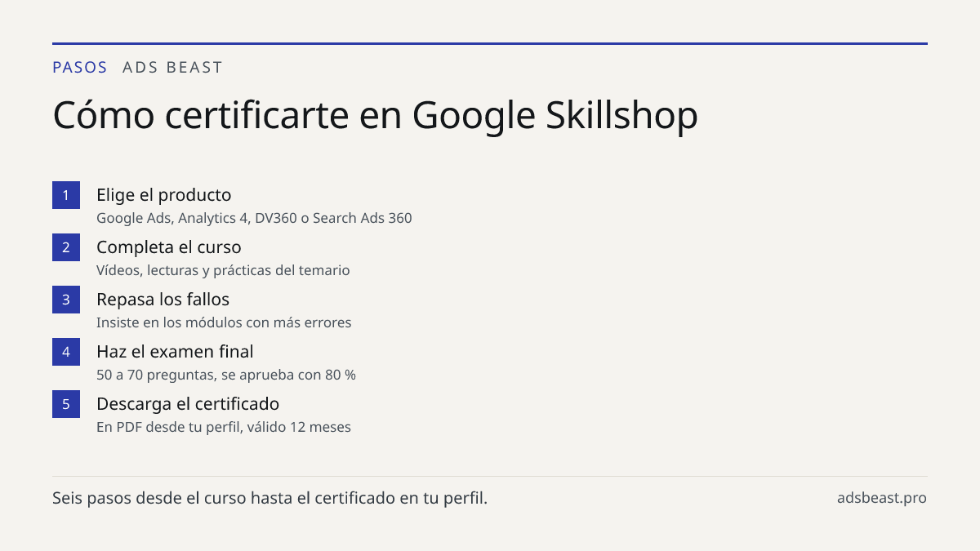Screen dimensions: 980x551
Task: Select the PASOS label
Action: [80, 68]
